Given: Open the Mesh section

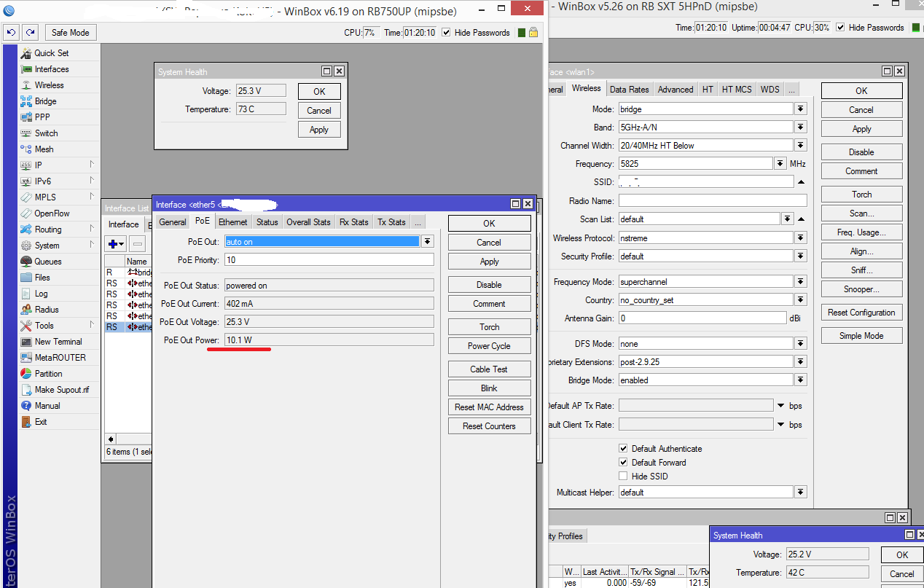Looking at the screenshot, I should [44, 149].
